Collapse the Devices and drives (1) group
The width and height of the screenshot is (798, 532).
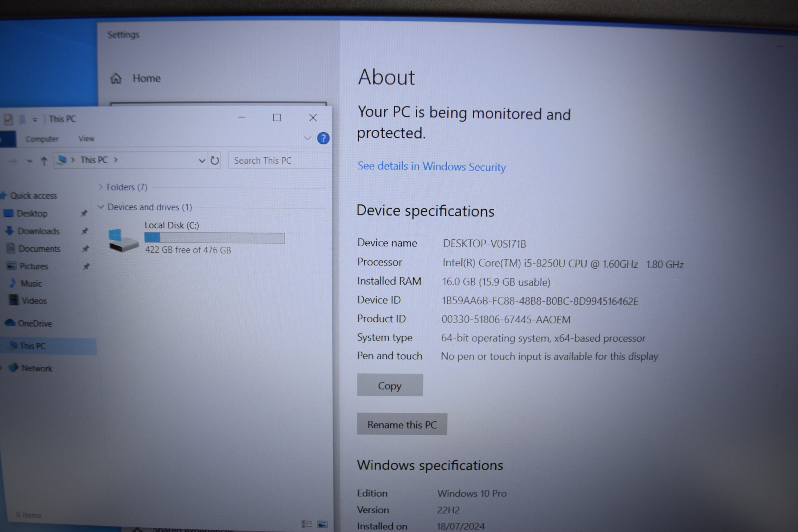pyautogui.click(x=100, y=207)
